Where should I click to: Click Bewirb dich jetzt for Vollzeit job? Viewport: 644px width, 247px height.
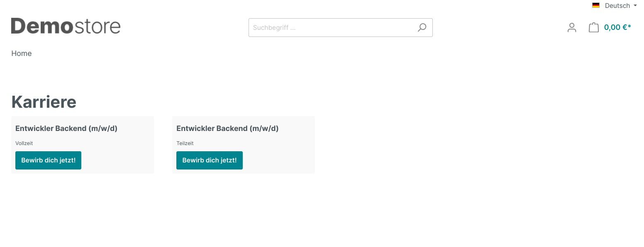click(x=48, y=160)
